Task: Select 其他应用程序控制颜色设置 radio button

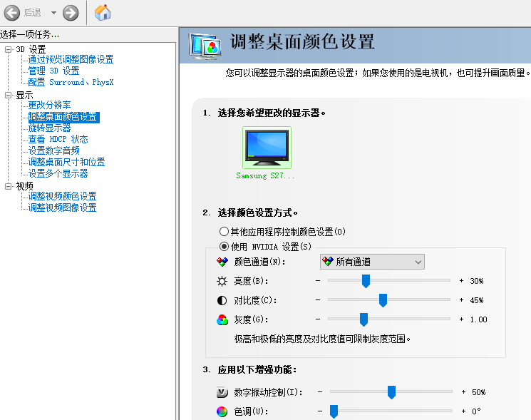Action: tap(224, 232)
